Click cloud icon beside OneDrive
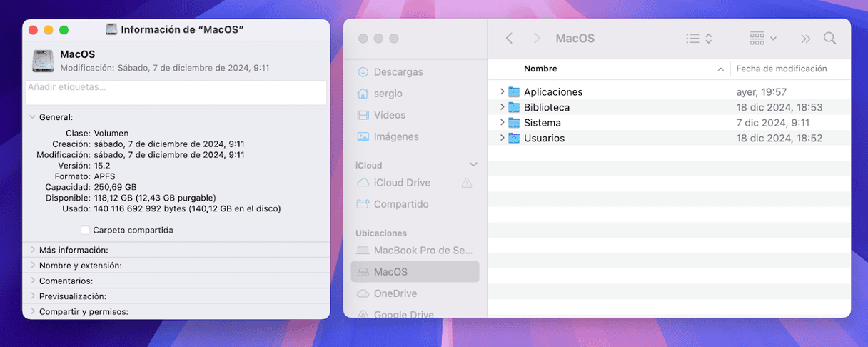 363,293
